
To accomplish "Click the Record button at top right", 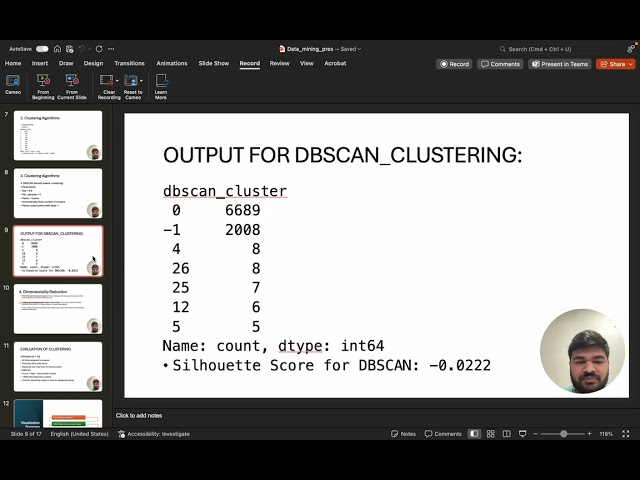I will click(x=454, y=64).
